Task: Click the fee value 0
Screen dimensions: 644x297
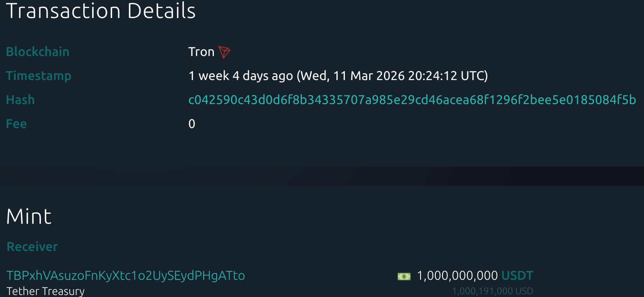Action: tap(192, 124)
